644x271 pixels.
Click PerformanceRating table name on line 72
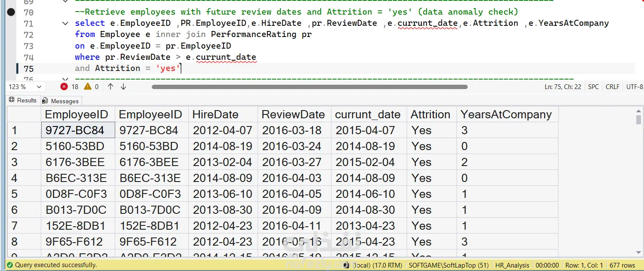[254, 34]
